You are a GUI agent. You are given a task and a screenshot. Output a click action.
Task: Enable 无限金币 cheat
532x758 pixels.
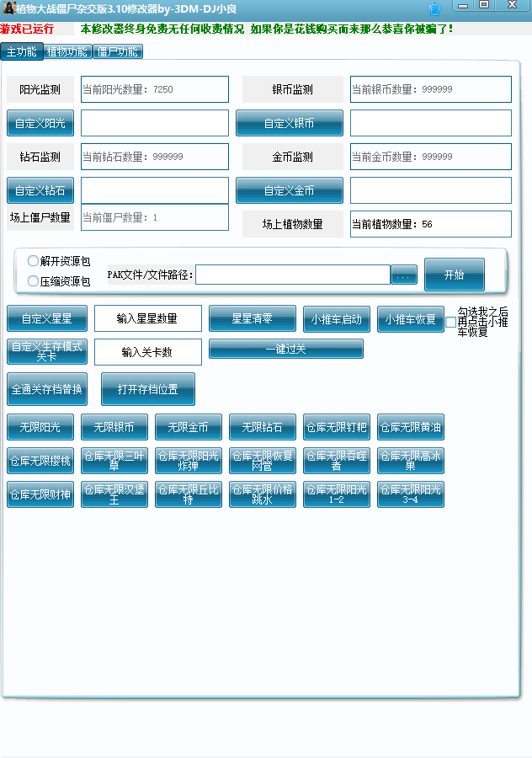point(189,427)
